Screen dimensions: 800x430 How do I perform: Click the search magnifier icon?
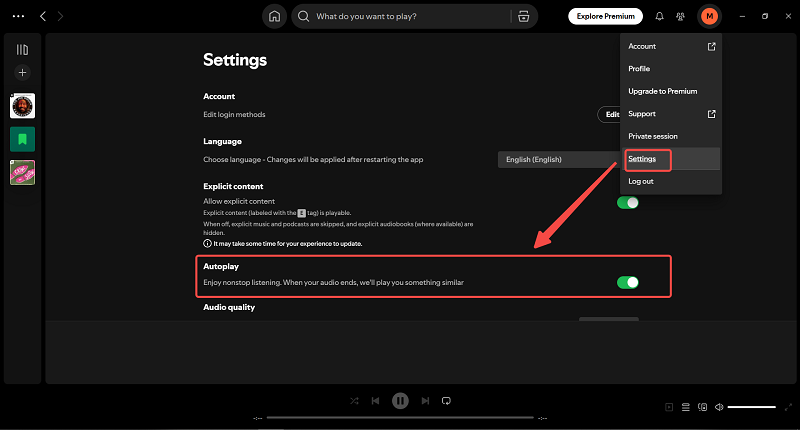pyautogui.click(x=304, y=16)
